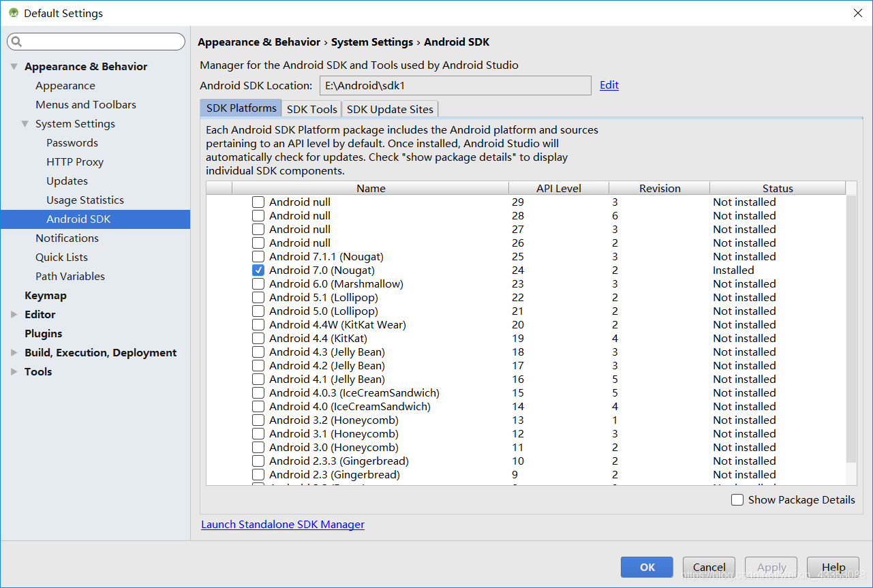
Task: Open Path Variables settings
Action: [x=70, y=277]
